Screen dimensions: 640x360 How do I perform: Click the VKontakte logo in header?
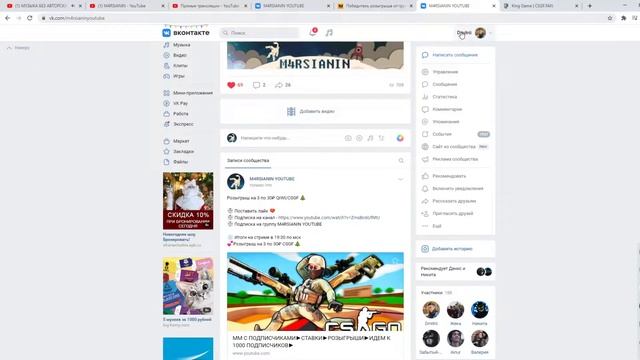[186, 33]
